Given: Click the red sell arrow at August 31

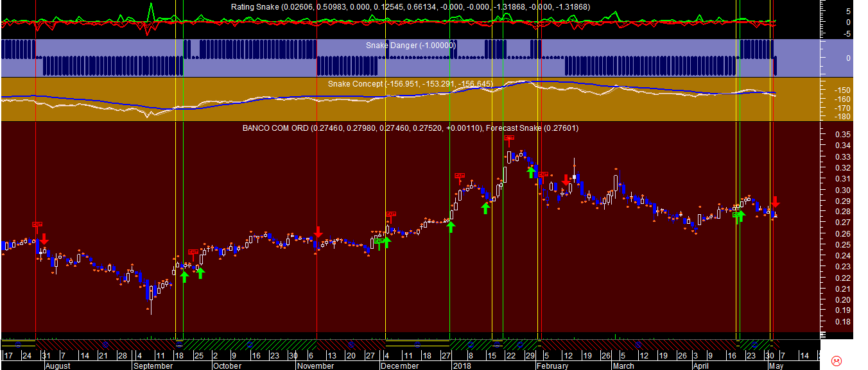Looking at the screenshot, I should pyautogui.click(x=44, y=239).
